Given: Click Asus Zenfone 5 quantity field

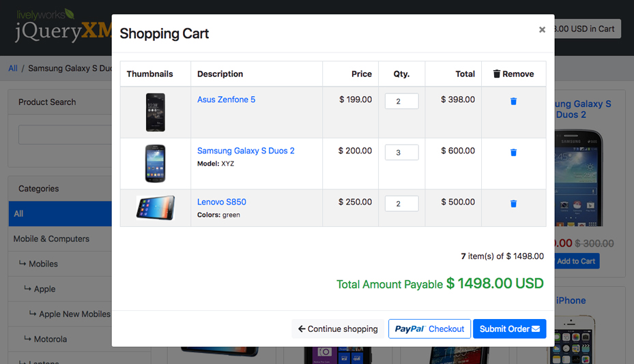Looking at the screenshot, I should 401,101.
